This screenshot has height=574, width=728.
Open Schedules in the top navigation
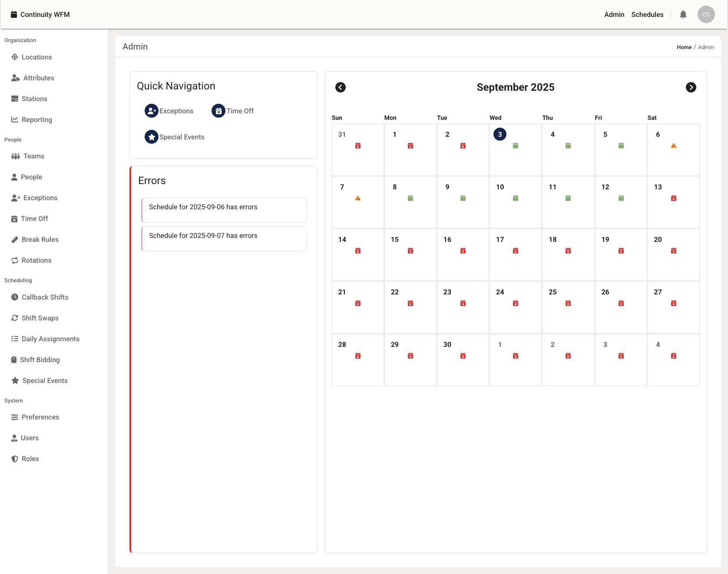[x=647, y=14]
